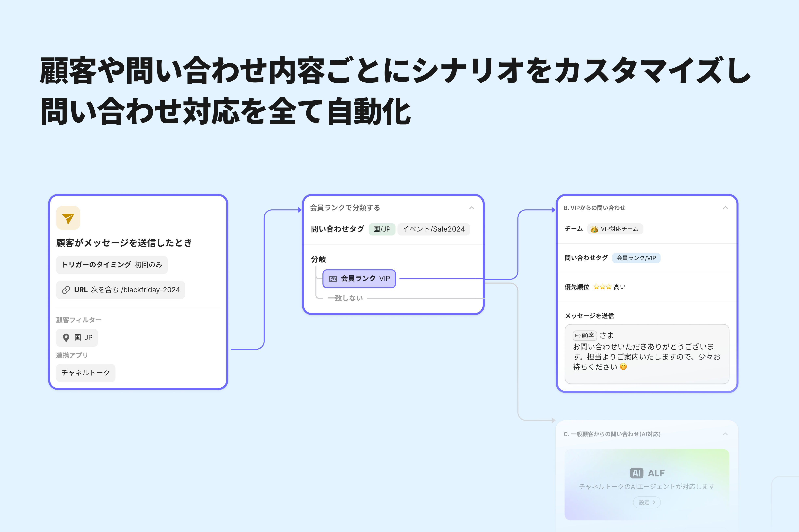
Task: Click the トリガーのタイミング 初回のみ setting
Action: (112, 265)
